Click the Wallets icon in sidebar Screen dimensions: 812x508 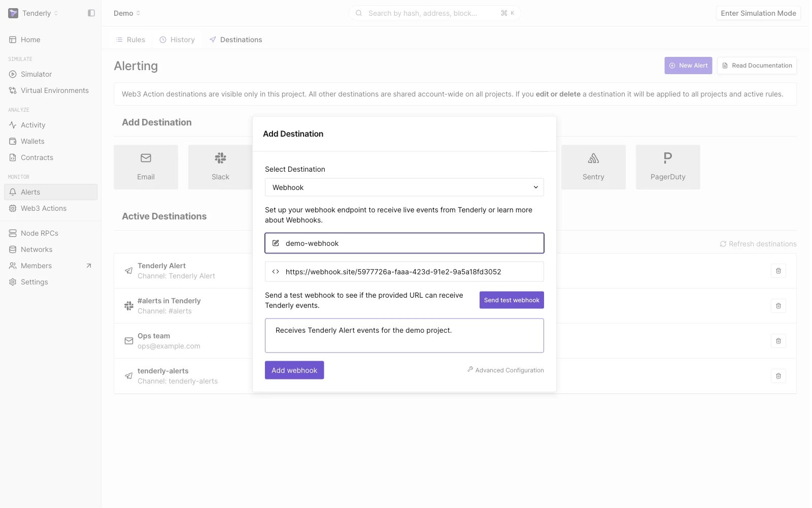pyautogui.click(x=13, y=141)
